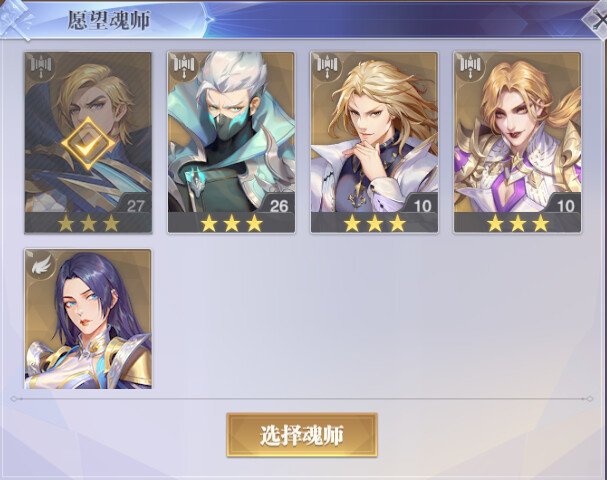This screenshot has height=480, width=607.
Task: Click the wing emblem on dark-haired woman card
Action: (41, 265)
